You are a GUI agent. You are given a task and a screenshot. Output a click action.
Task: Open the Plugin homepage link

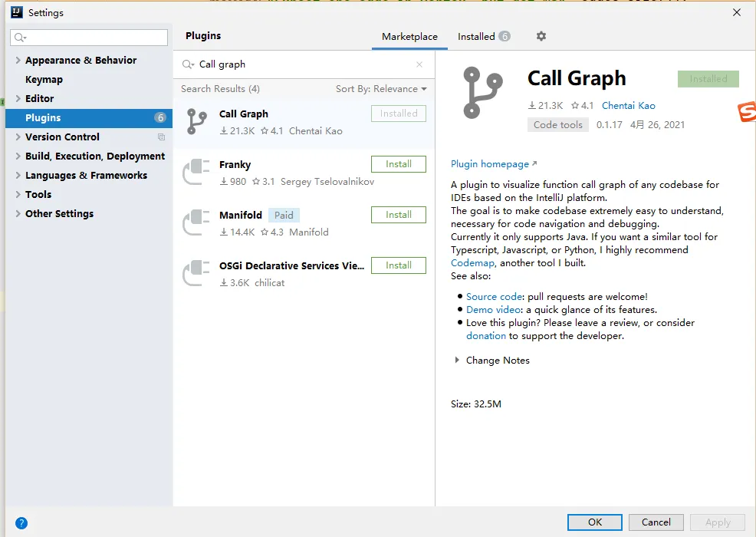tap(490, 164)
